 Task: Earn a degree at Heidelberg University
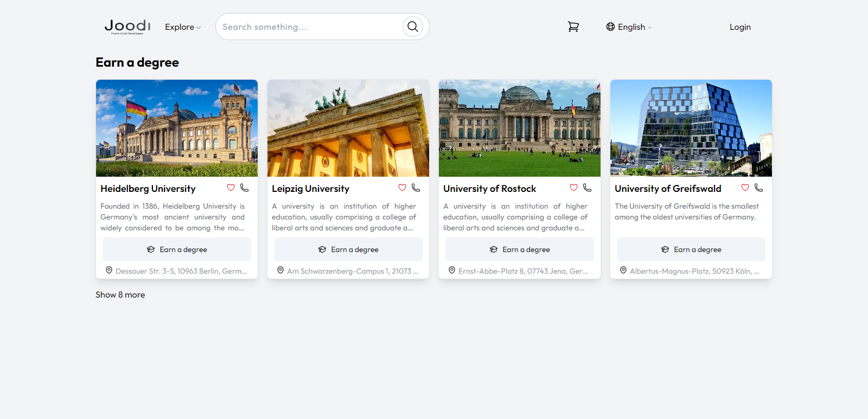pyautogui.click(x=177, y=249)
